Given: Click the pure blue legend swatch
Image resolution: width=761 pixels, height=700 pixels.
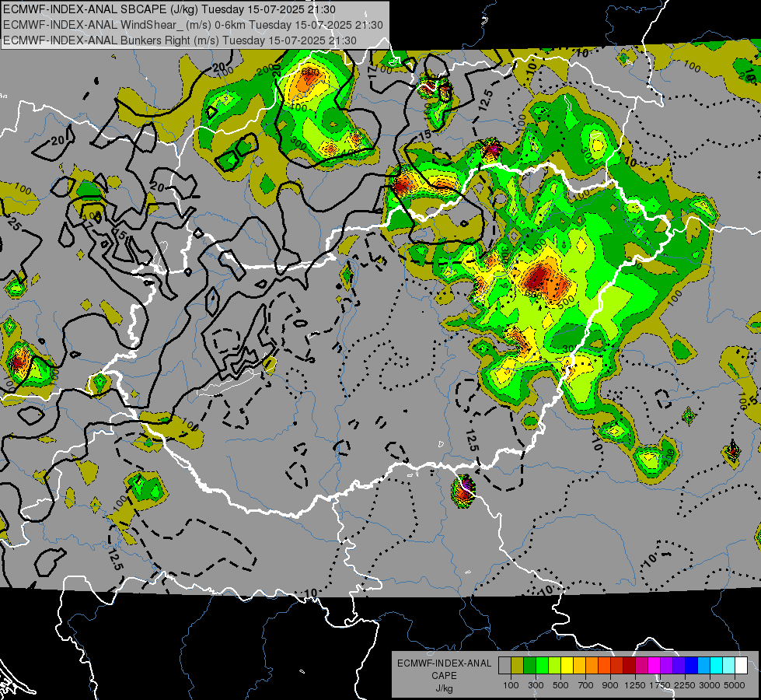Looking at the screenshot, I should point(692,666).
